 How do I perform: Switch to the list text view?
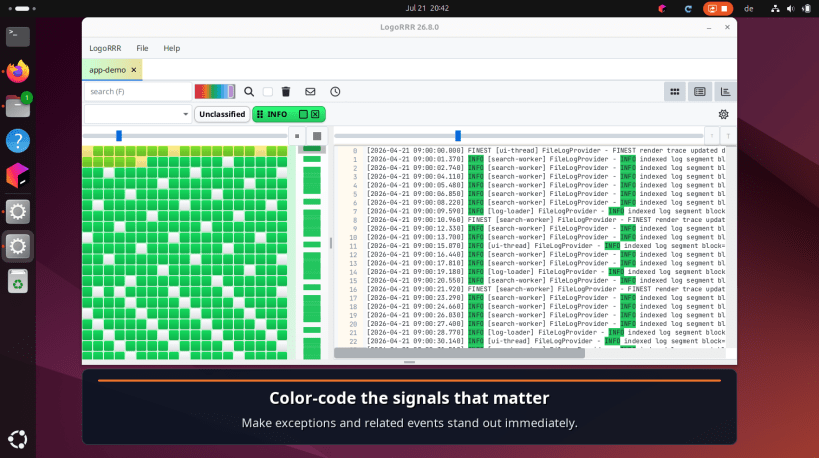pos(700,92)
